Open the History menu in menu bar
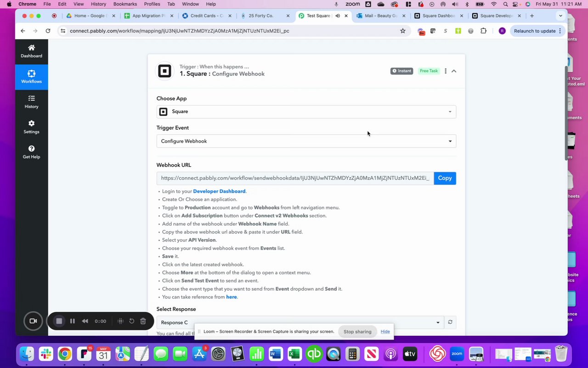The image size is (588, 368). 98,4
